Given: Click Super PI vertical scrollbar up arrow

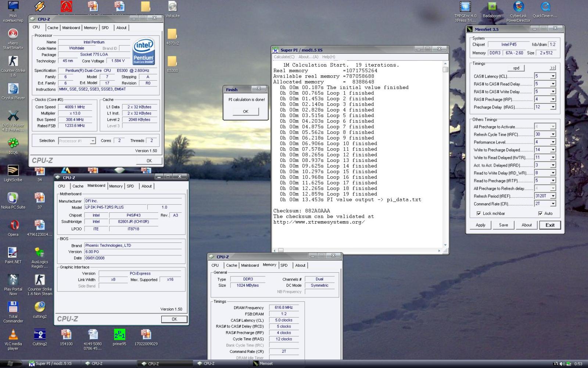Looking at the screenshot, I should pos(445,64).
